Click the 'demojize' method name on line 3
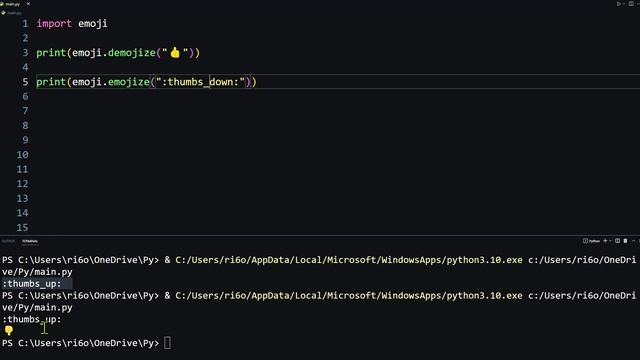 click(x=131, y=53)
